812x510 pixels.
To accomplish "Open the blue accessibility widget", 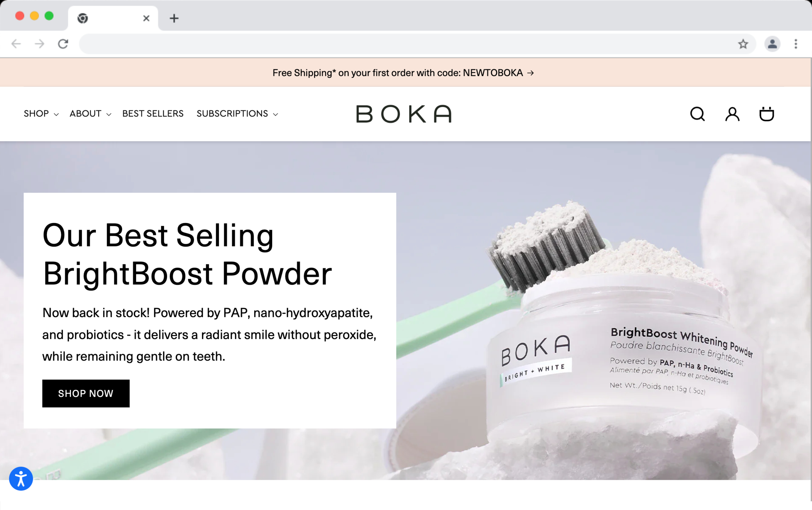I will [x=21, y=479].
